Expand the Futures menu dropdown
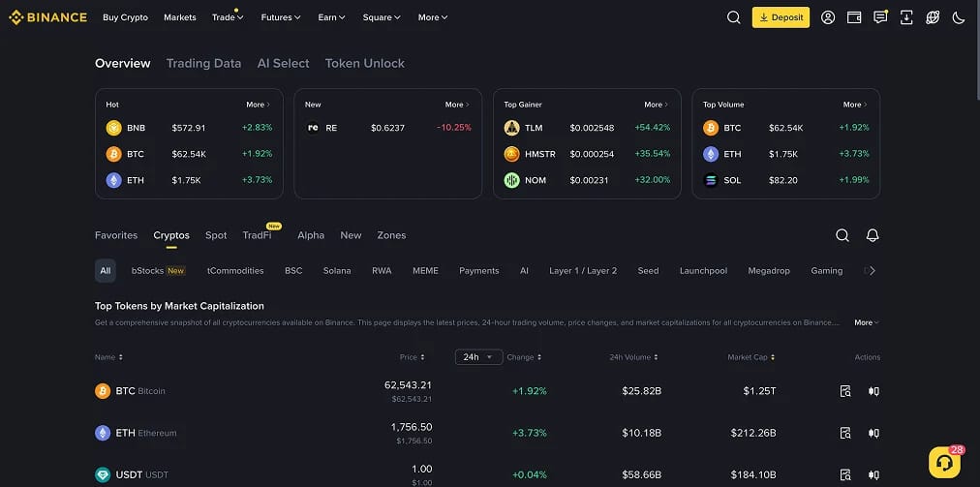The image size is (980, 487). 281,17
